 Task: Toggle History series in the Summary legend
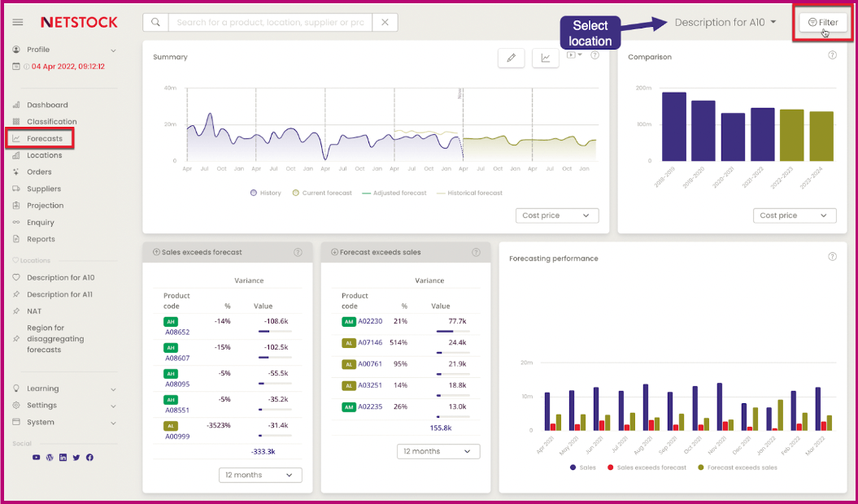265,193
